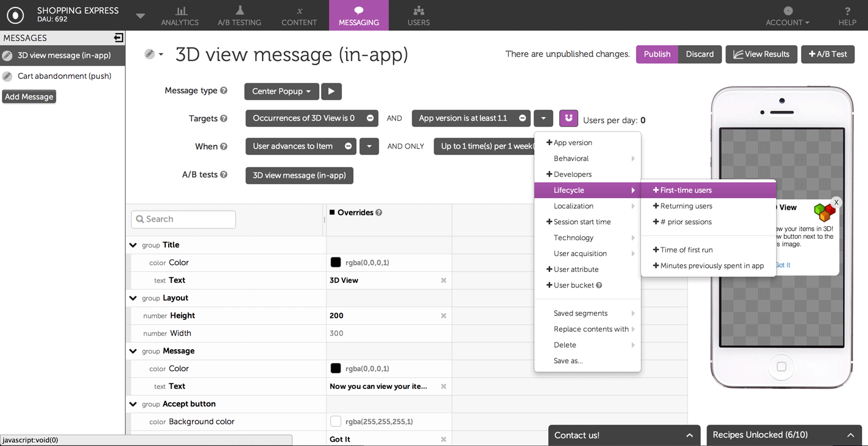
Task: Open the Account dropdown menu
Action: coord(788,15)
